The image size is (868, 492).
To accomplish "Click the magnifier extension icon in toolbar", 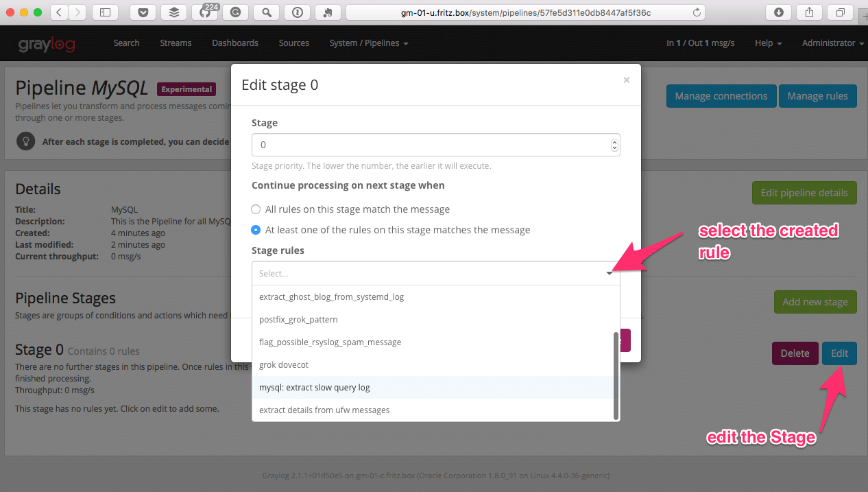I will coord(266,12).
